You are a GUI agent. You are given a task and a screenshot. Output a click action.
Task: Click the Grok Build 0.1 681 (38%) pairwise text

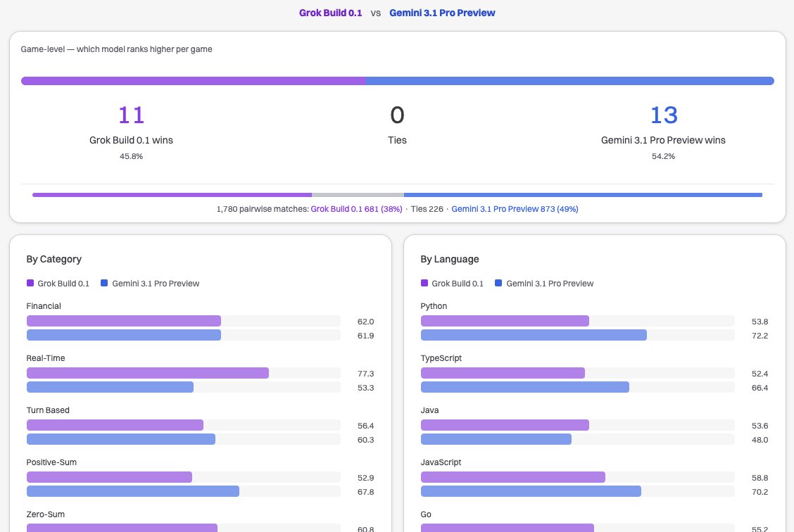356,208
